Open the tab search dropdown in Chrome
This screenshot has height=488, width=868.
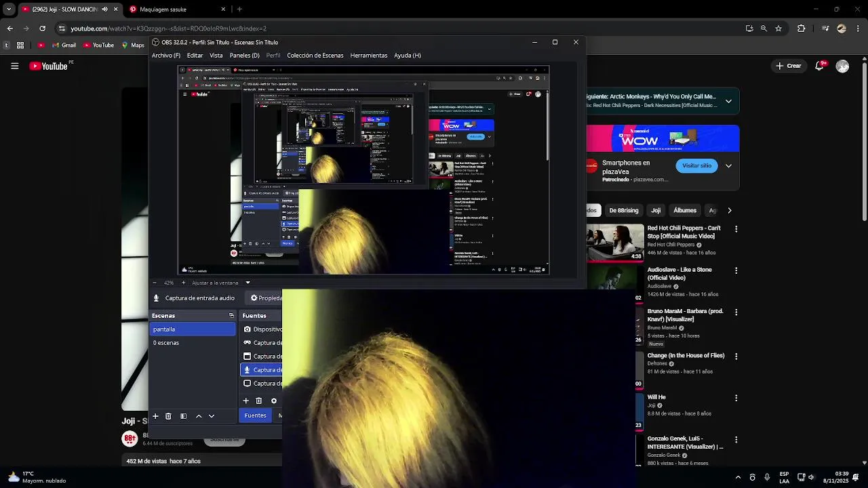click(9, 9)
